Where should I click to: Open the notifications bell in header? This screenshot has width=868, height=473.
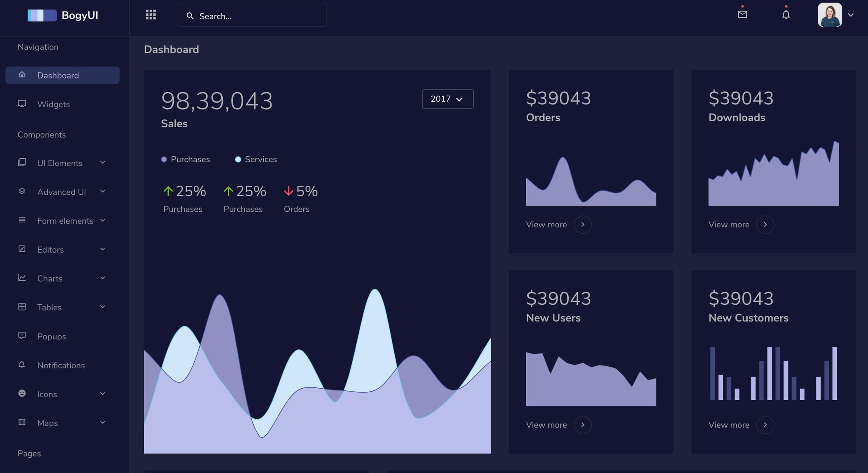[786, 14]
